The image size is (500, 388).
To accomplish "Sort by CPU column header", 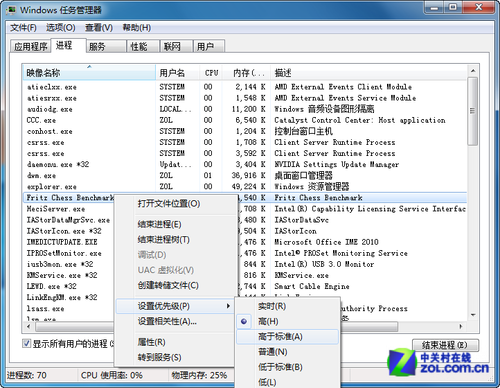I will (x=211, y=73).
